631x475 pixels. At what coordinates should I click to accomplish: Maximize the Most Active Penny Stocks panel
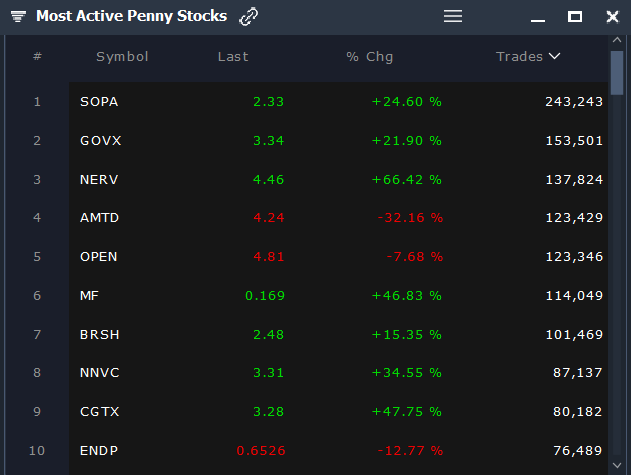[575, 17]
